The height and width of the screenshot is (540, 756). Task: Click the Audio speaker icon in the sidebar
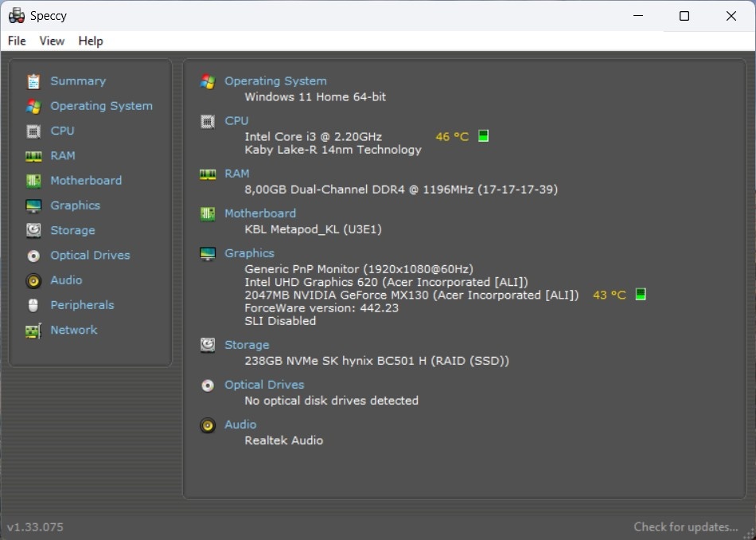point(33,280)
